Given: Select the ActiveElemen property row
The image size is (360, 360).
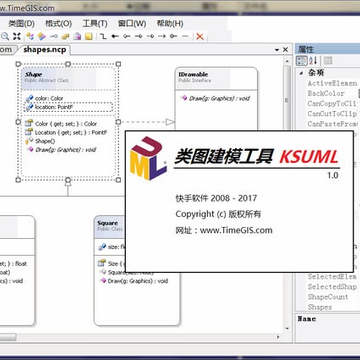Looking at the screenshot, I should pos(332,83).
